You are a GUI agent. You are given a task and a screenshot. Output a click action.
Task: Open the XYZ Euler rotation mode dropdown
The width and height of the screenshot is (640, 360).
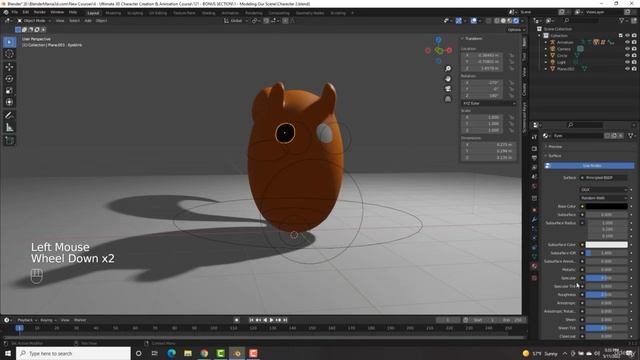tap(489, 104)
